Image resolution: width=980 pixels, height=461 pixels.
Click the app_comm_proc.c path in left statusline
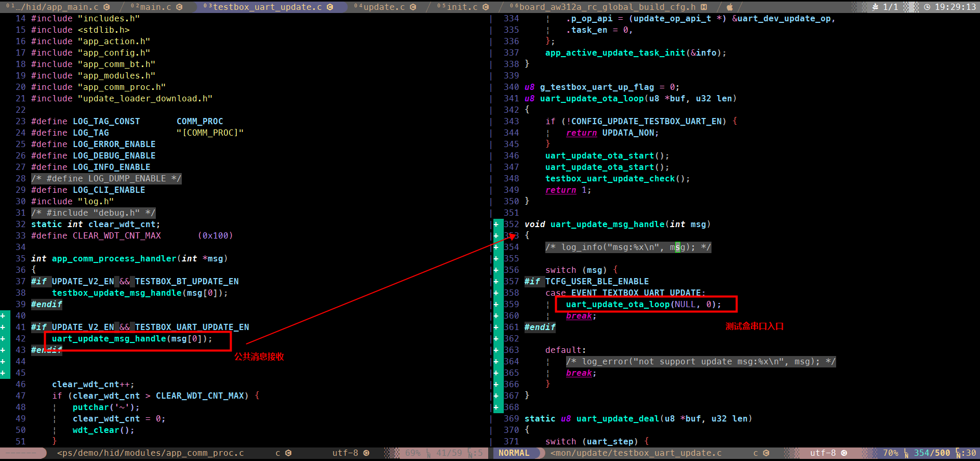click(x=150, y=453)
